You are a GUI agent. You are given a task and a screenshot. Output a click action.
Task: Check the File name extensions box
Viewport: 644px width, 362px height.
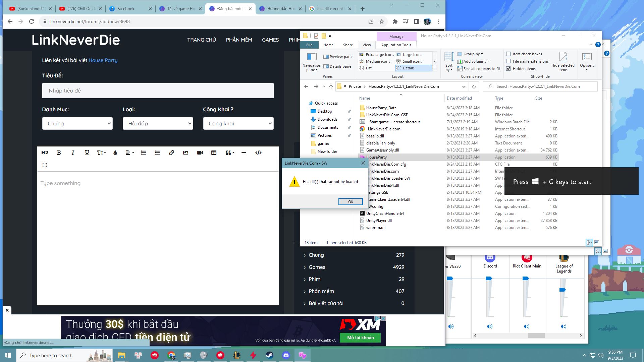(508, 61)
